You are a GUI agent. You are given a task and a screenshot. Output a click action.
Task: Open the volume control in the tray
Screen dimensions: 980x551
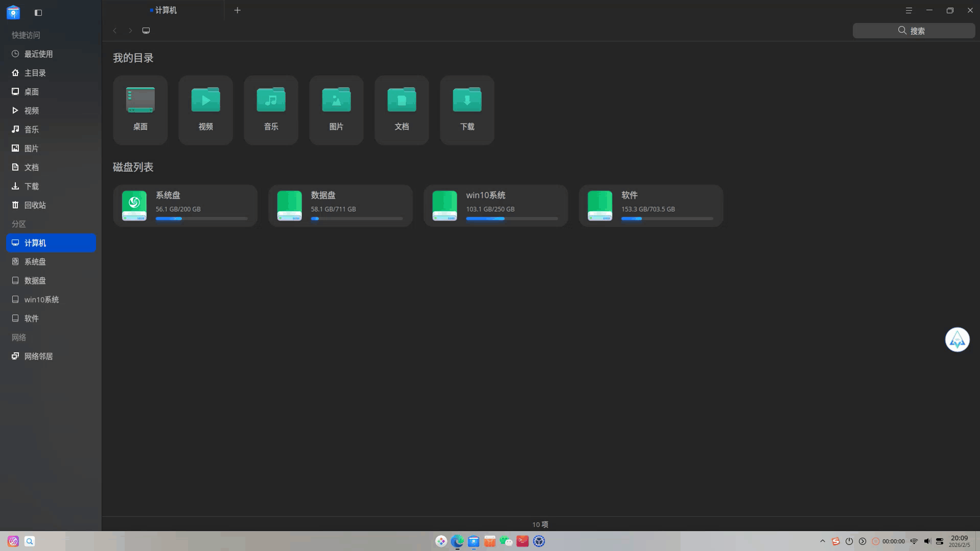(927, 541)
